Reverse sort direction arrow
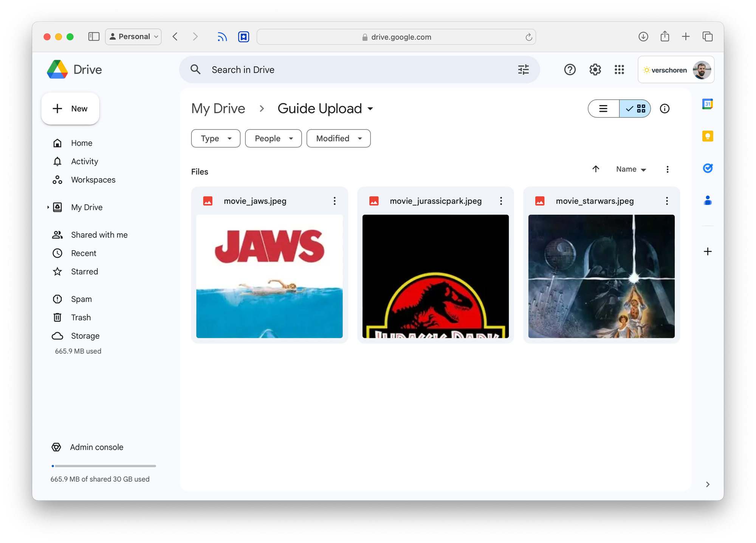The width and height of the screenshot is (756, 543). [x=596, y=169]
